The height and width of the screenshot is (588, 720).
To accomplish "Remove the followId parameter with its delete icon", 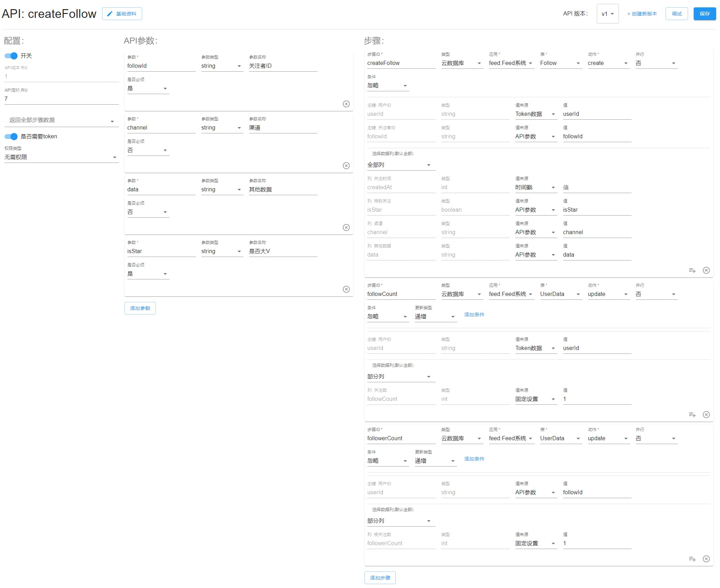I will tap(346, 104).
